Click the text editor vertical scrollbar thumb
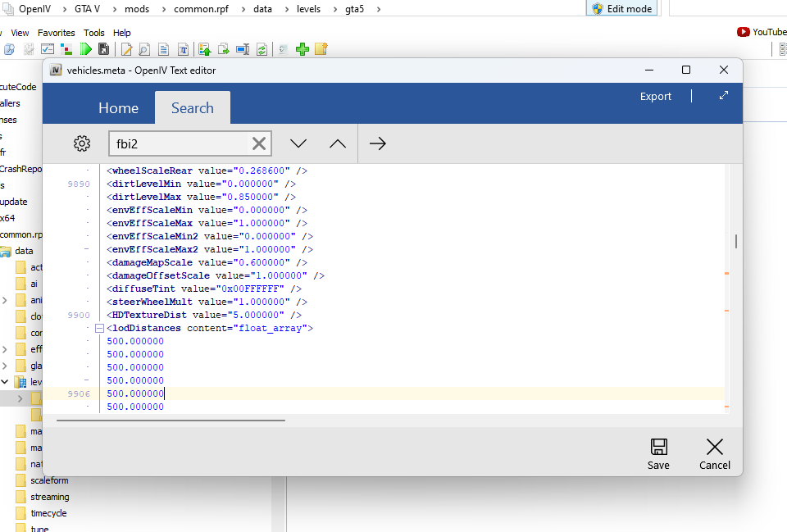 pyautogui.click(x=736, y=241)
